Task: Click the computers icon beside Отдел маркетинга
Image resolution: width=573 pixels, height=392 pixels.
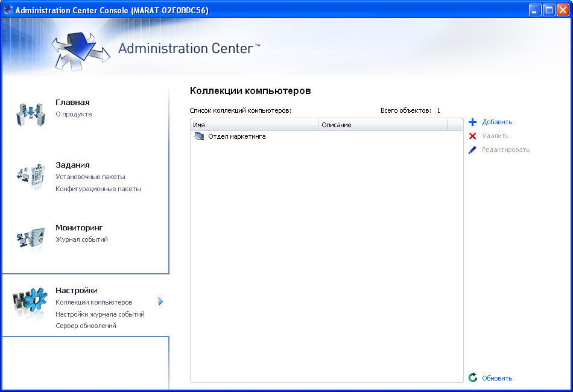Action: [x=199, y=136]
